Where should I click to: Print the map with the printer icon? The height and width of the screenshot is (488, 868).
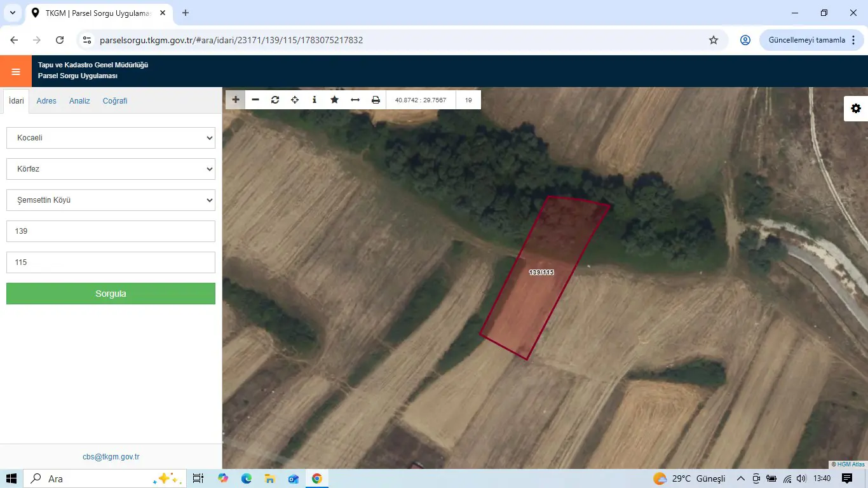pos(376,100)
